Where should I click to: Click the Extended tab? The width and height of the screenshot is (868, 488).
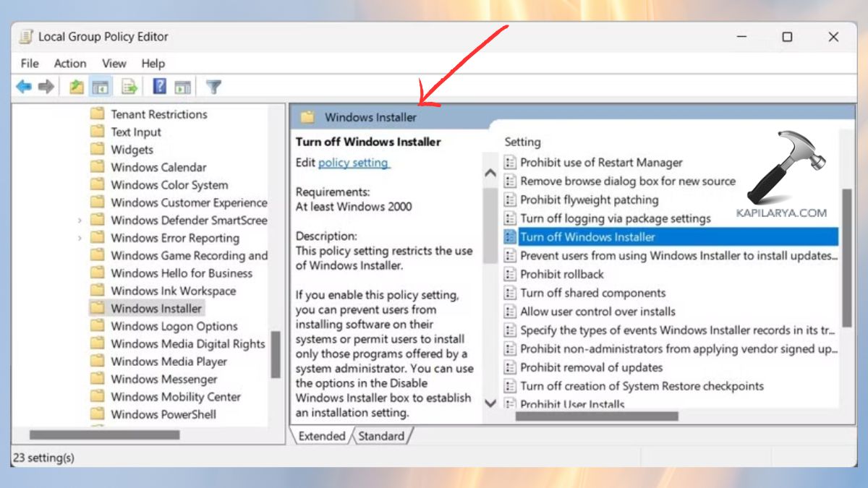pos(321,435)
